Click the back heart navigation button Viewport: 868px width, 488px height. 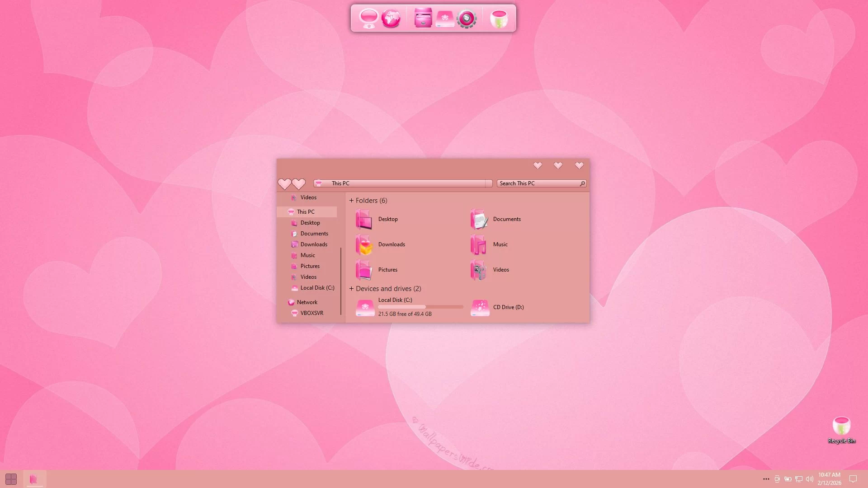[284, 184]
